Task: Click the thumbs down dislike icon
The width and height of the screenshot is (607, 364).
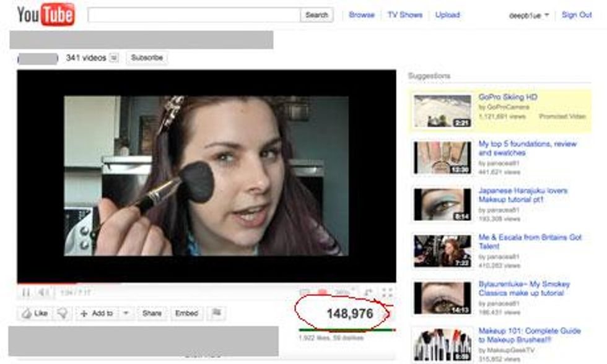Action: [x=63, y=314]
